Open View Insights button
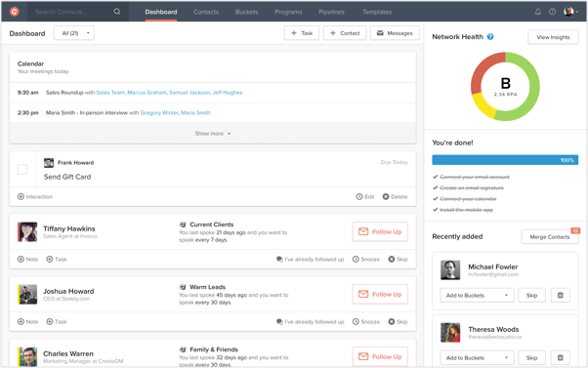 553,37
